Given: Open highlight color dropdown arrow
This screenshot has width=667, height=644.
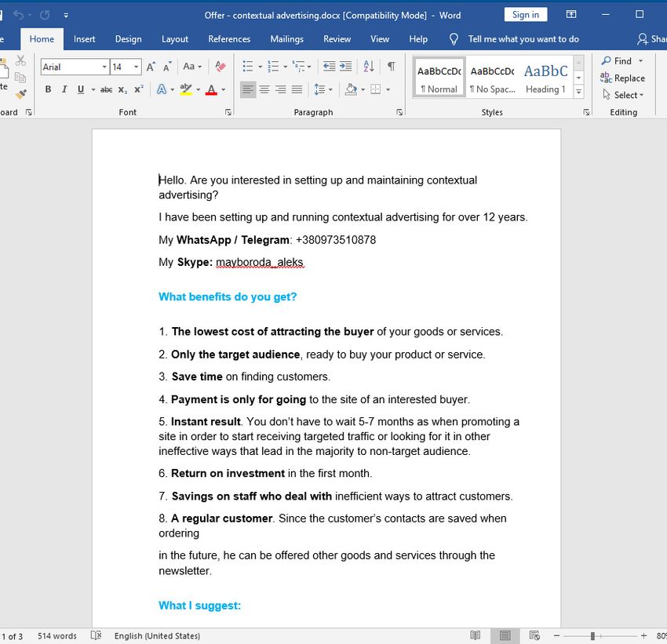Looking at the screenshot, I should tap(199, 89).
